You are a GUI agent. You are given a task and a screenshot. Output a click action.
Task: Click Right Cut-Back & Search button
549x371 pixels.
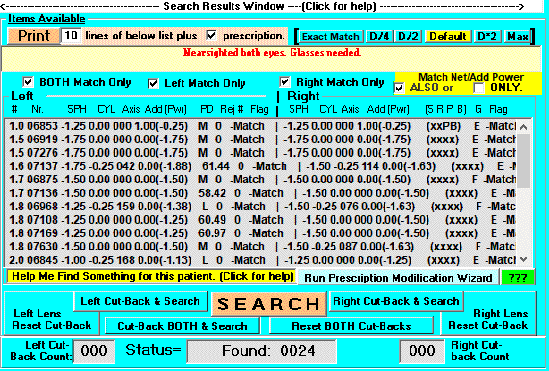(396, 301)
